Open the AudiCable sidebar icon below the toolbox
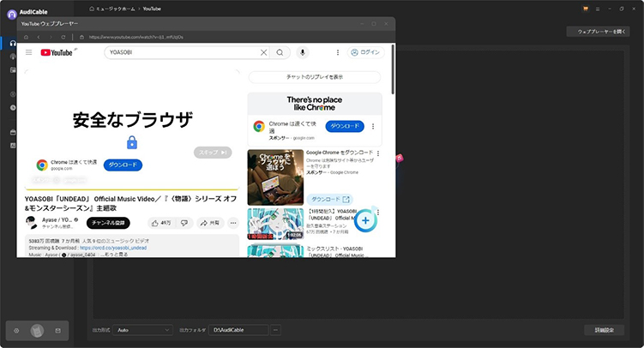Image resolution: width=644 pixels, height=348 pixels. pos(13,145)
